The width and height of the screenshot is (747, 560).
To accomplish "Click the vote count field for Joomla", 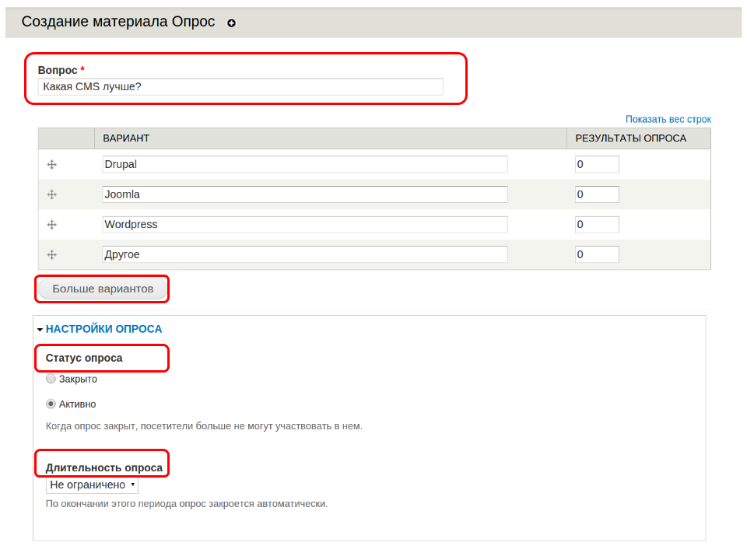I will click(596, 194).
